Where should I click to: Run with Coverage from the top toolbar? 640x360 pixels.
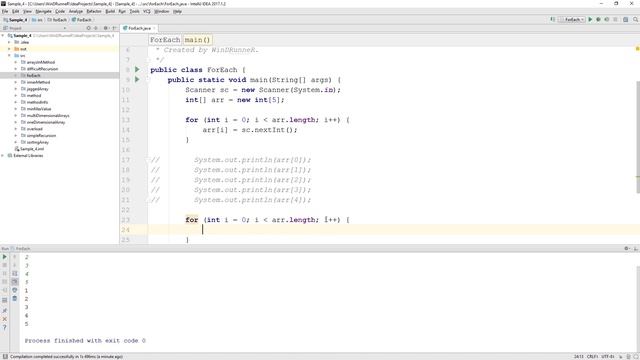tap(607, 20)
